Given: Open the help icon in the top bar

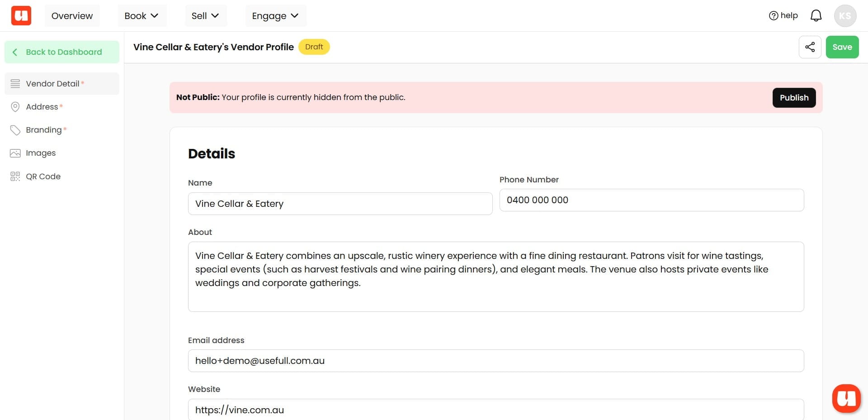Looking at the screenshot, I should 774,15.
